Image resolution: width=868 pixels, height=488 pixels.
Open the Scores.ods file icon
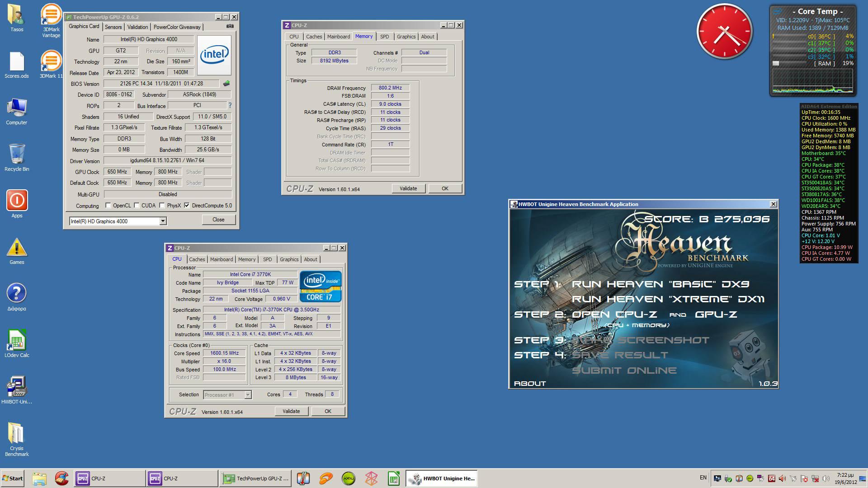[x=17, y=66]
